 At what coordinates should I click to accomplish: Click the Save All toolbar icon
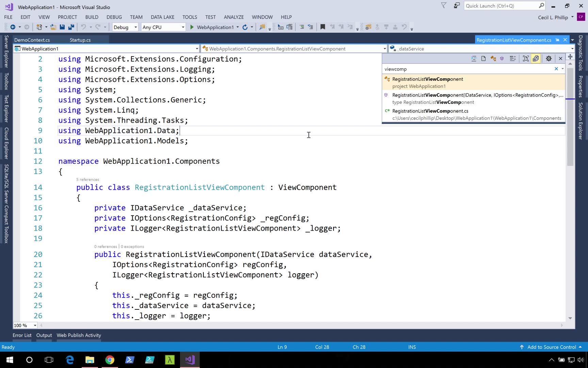pyautogui.click(x=71, y=27)
